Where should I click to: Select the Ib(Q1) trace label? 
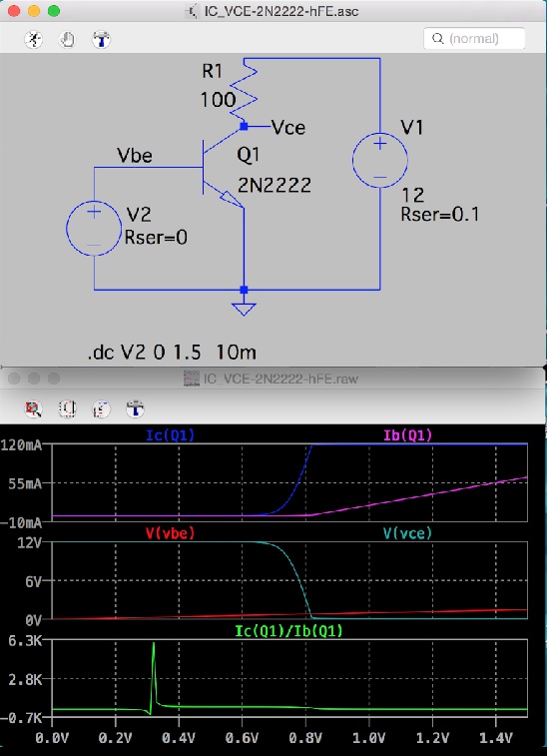pyautogui.click(x=408, y=435)
